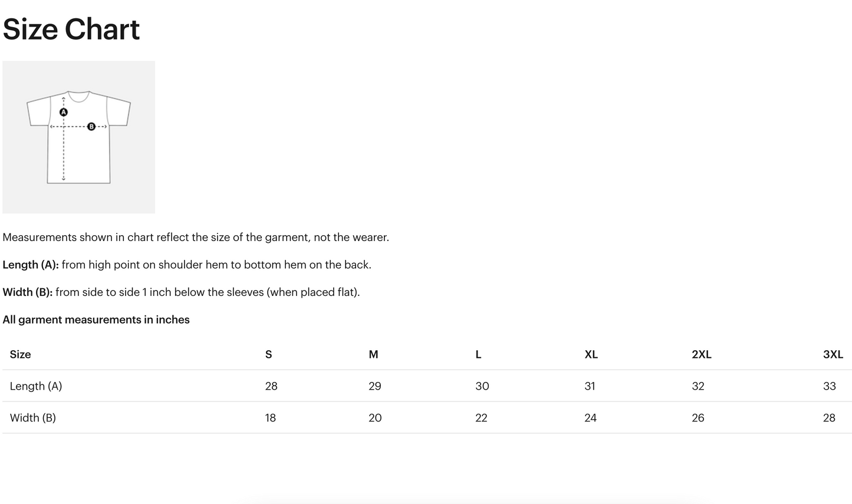Click the 'All garment measurements in inches' note
The width and height of the screenshot is (852, 504).
[96, 319]
